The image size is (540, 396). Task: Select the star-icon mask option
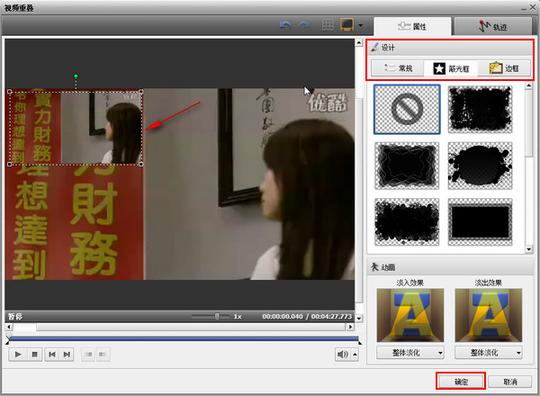pyautogui.click(x=451, y=69)
